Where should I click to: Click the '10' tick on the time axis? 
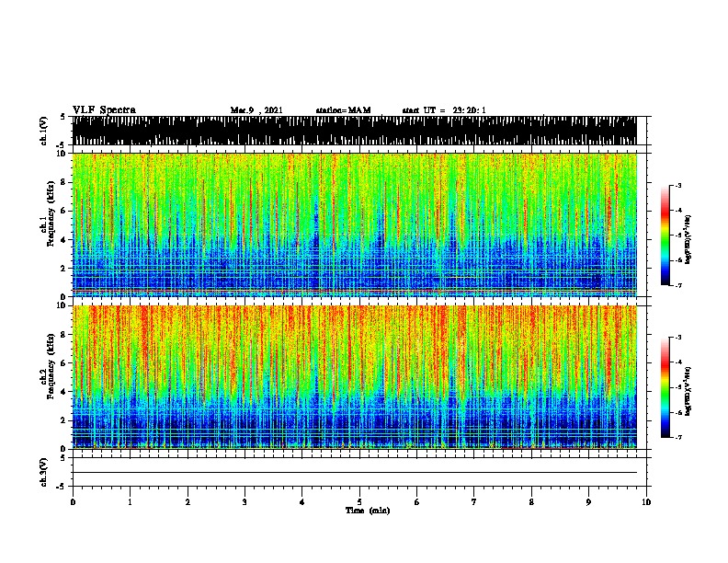click(646, 502)
